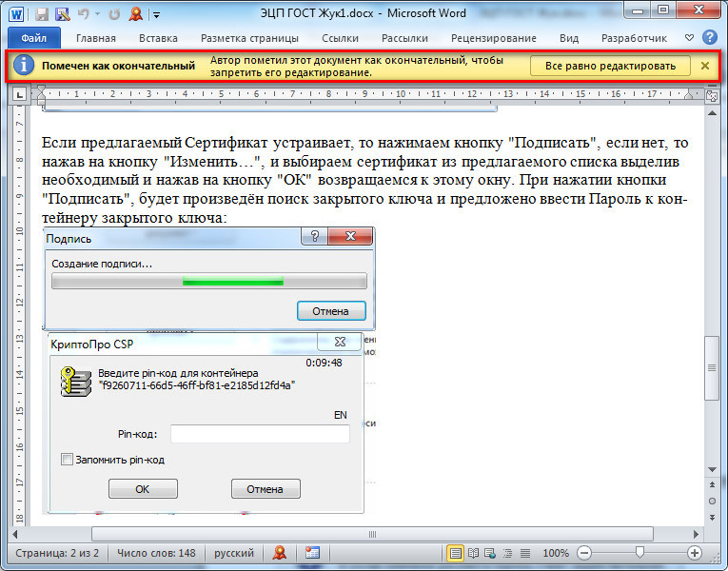Select Print Layout view button
Image resolution: width=728 pixels, height=571 pixels.
pos(455,553)
